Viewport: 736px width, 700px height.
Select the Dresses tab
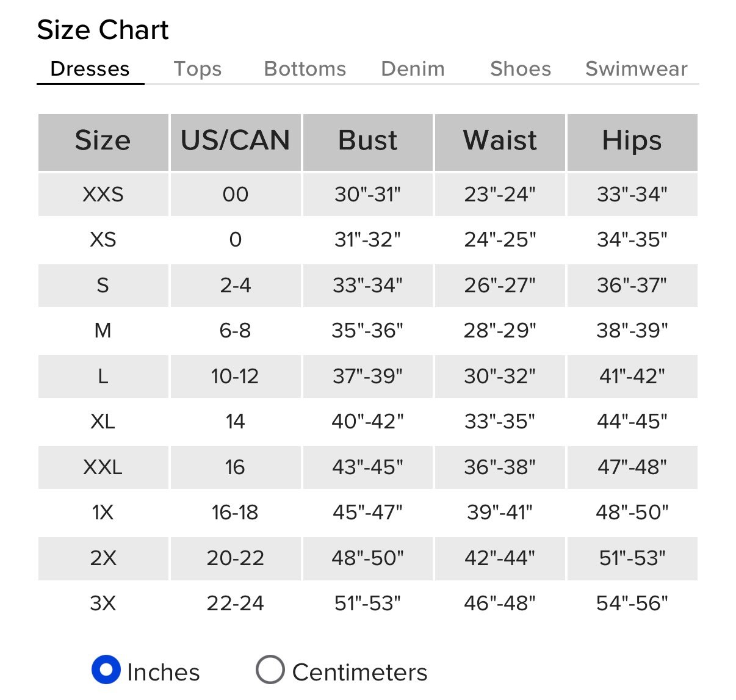90,69
